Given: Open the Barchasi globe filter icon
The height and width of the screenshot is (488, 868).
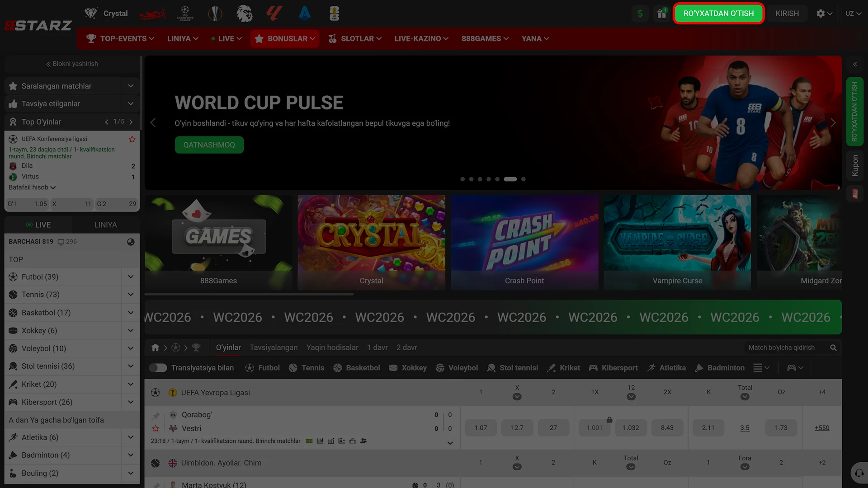Looking at the screenshot, I should 131,242.
